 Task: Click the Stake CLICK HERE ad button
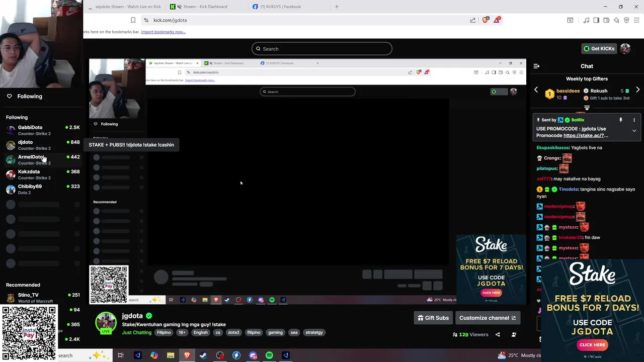592,345
